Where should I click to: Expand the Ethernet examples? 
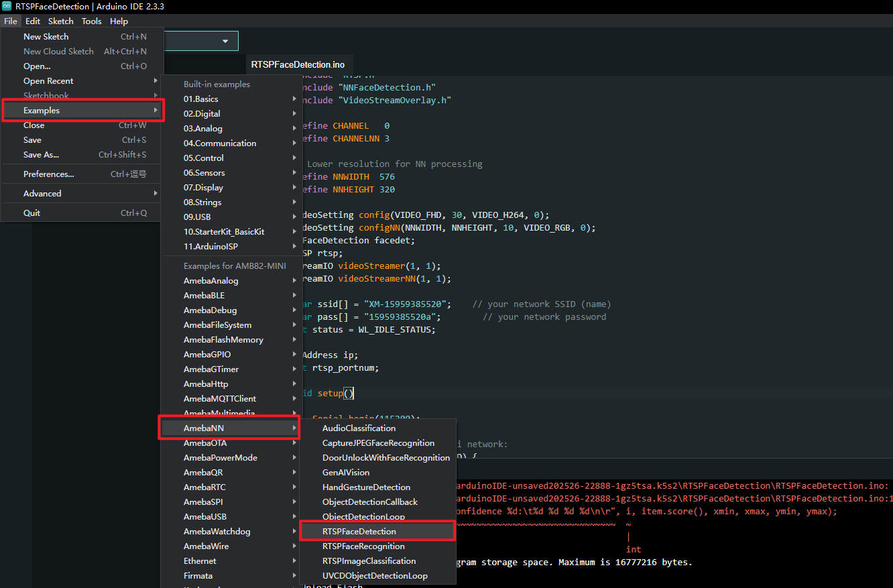click(x=231, y=561)
